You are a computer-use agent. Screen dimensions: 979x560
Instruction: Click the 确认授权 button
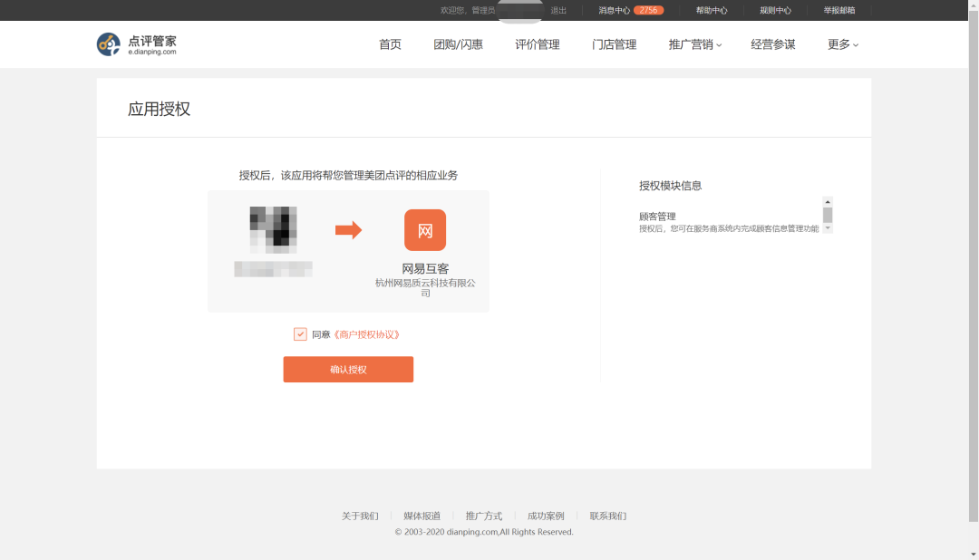(348, 369)
